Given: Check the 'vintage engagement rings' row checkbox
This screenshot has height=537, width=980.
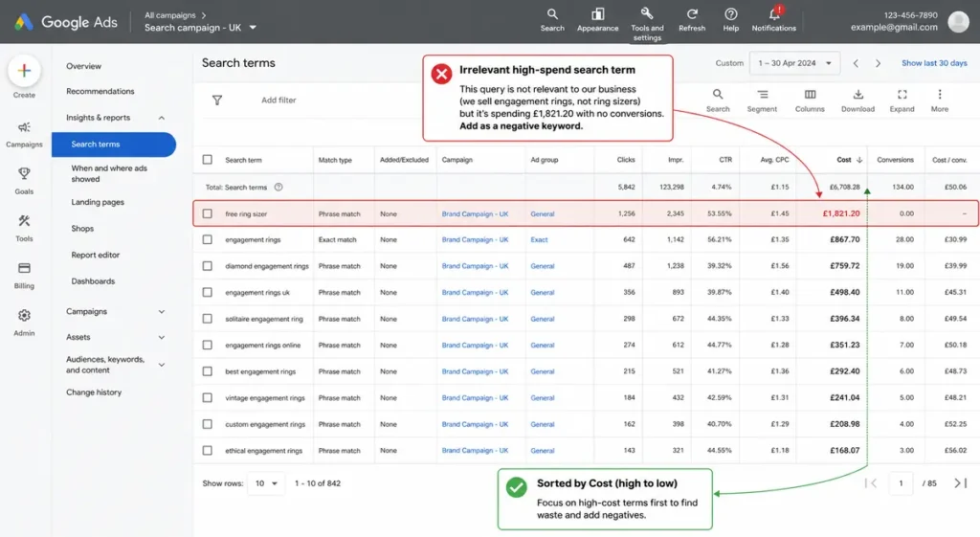Looking at the screenshot, I should 208,397.
